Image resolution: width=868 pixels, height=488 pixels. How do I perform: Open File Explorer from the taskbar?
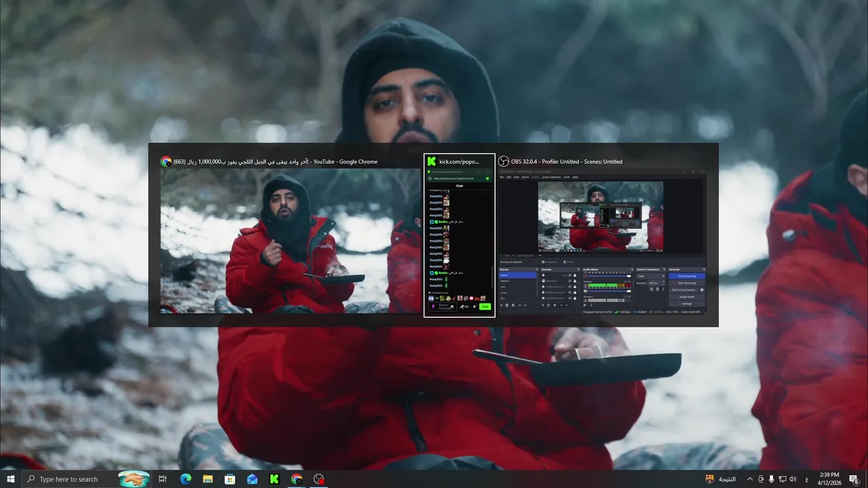pyautogui.click(x=208, y=479)
